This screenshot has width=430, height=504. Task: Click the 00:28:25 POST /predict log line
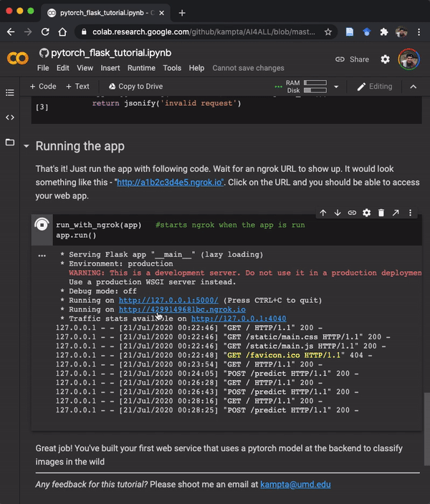click(x=207, y=410)
